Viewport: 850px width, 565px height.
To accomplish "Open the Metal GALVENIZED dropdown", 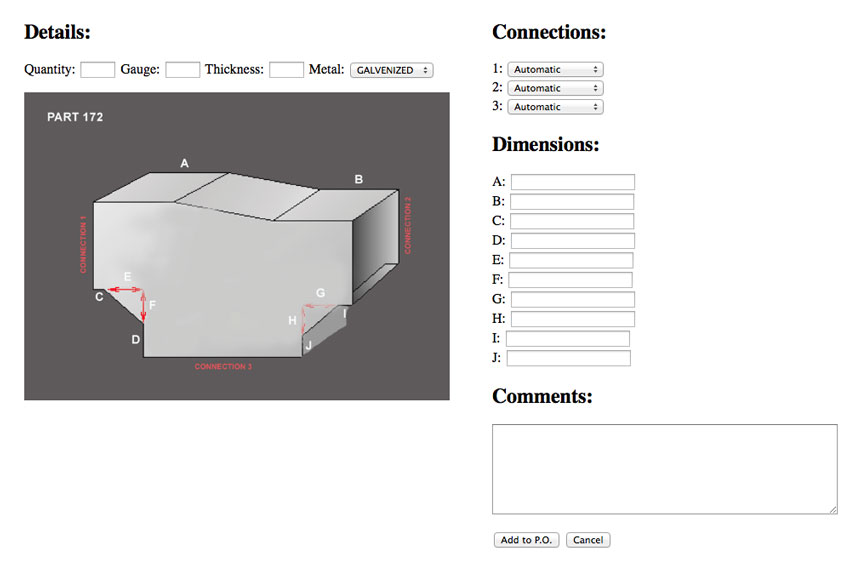I will [391, 70].
